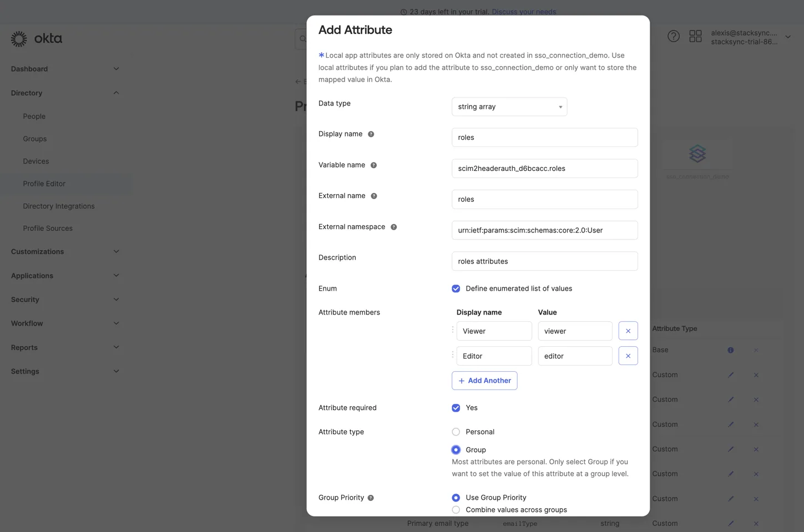804x532 pixels.
Task: Click the Editor display name field
Action: tap(494, 356)
